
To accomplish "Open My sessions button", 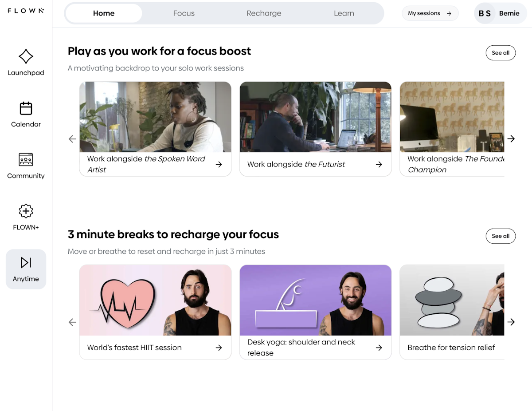I will [x=430, y=13].
